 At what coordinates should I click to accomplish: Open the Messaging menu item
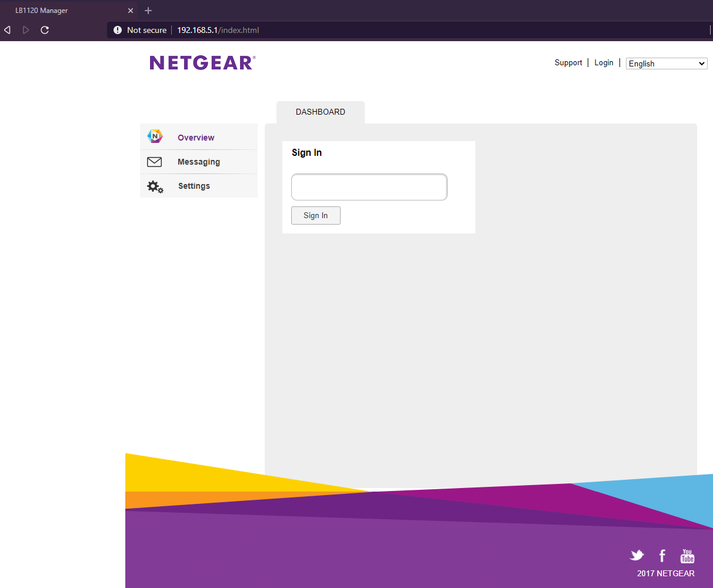click(x=199, y=162)
